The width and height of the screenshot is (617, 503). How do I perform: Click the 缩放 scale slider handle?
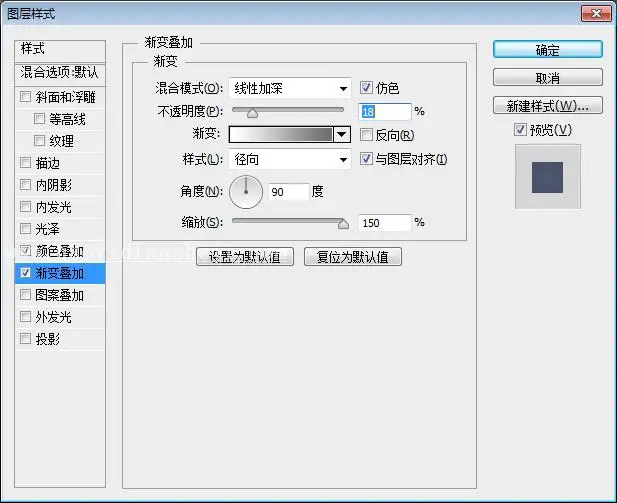pos(343,224)
